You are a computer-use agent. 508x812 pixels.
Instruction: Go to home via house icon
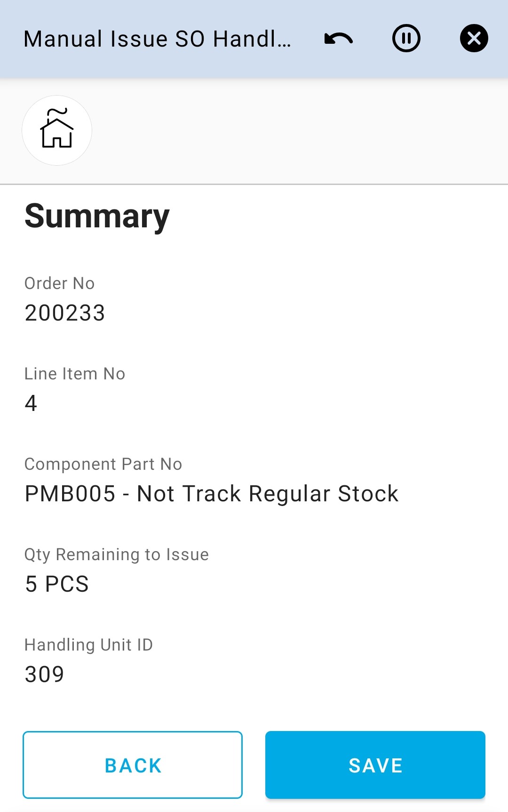[57, 129]
